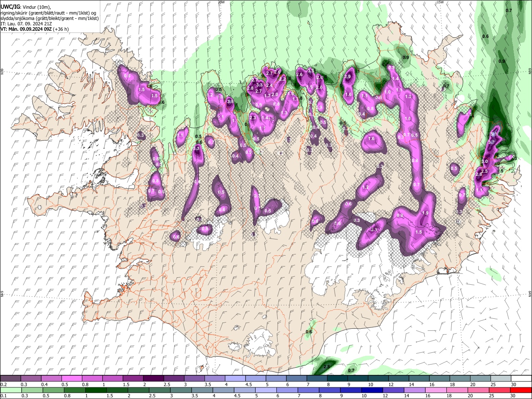Click the red swatch labeled 30 in rain legend

tap(521, 390)
